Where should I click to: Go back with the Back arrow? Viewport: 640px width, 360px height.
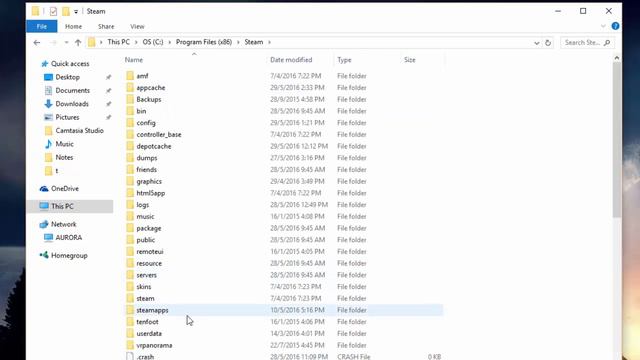[37, 42]
